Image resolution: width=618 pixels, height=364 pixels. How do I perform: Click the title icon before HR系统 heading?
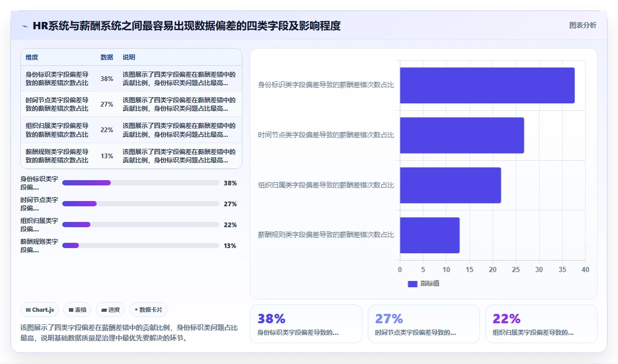pyautogui.click(x=25, y=27)
